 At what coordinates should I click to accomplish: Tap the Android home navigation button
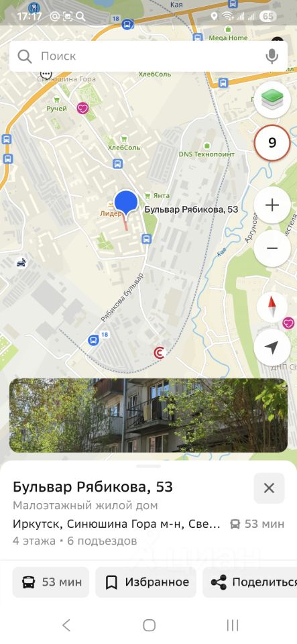(x=149, y=625)
